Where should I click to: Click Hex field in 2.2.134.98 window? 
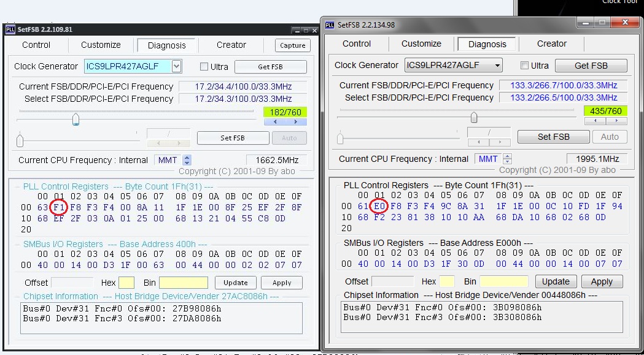(x=447, y=281)
